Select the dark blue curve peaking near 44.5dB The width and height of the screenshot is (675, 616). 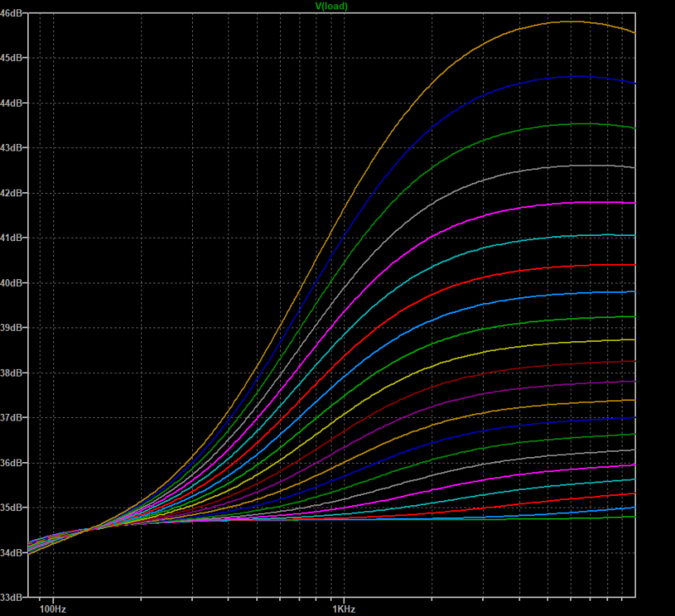[x=572, y=76]
